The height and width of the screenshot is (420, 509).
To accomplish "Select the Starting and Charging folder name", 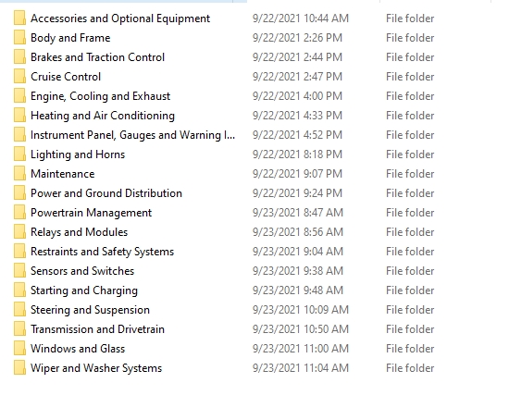I will [84, 290].
